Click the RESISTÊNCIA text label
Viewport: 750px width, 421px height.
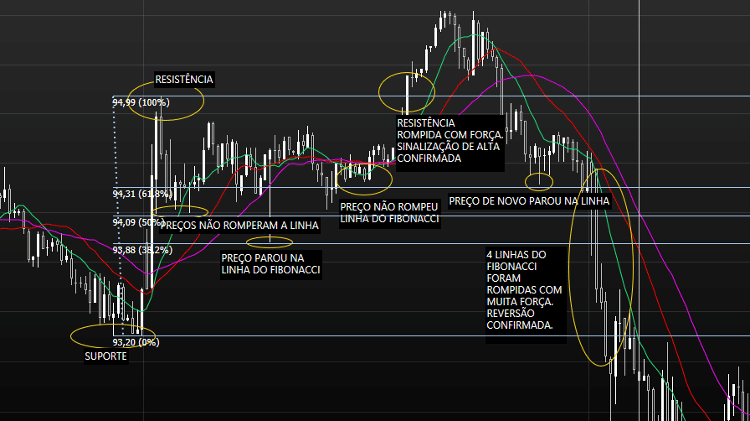point(184,79)
